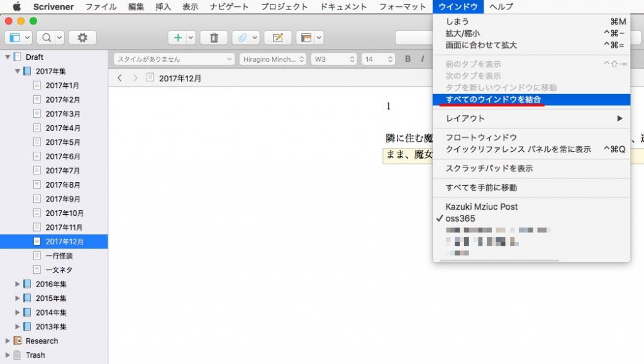The image size is (644, 364).
Task: Click the green plus add icon
Action: 178,37
